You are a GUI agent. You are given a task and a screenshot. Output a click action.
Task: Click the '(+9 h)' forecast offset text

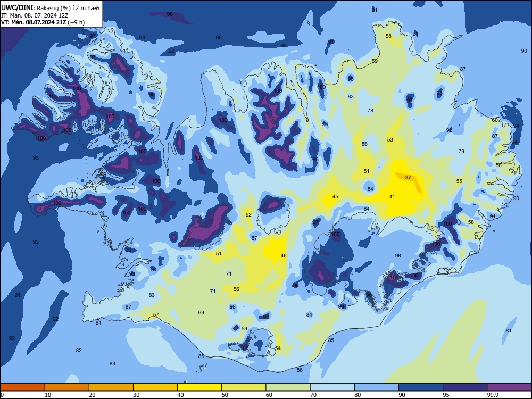76,22
